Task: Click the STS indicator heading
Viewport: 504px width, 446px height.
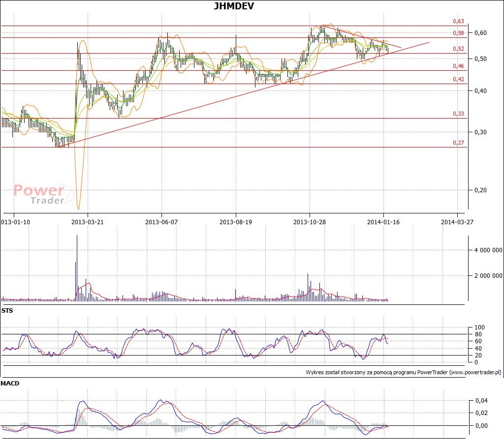Action: pos(7,310)
